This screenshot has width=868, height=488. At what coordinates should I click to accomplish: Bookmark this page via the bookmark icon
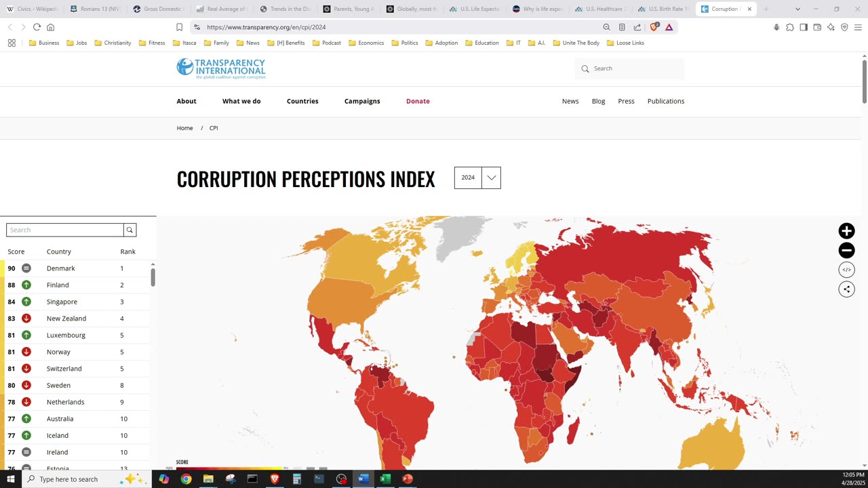tap(179, 27)
